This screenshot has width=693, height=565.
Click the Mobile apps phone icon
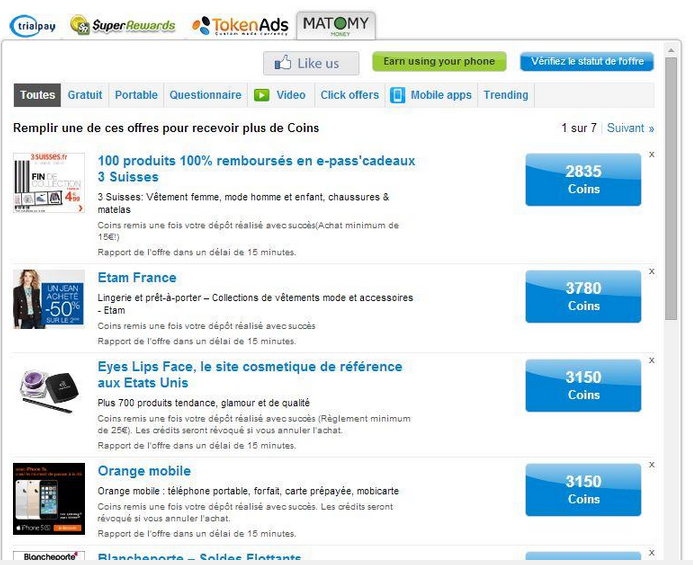(397, 95)
